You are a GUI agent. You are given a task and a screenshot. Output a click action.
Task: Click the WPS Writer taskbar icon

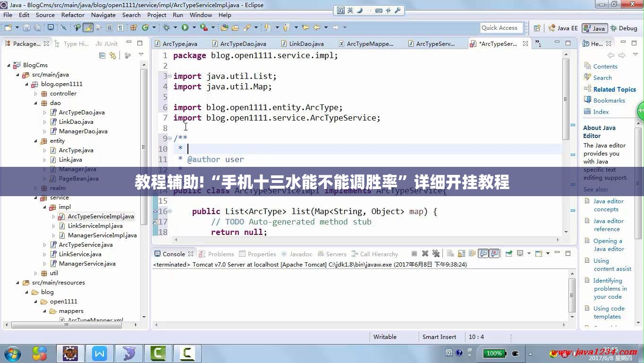(100, 353)
